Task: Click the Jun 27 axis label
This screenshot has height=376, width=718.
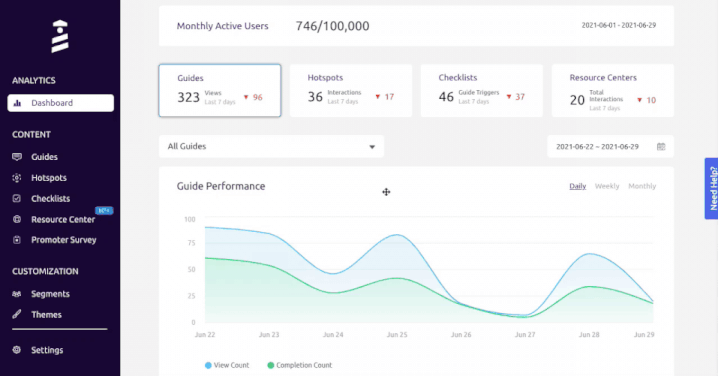Action: [x=525, y=335]
